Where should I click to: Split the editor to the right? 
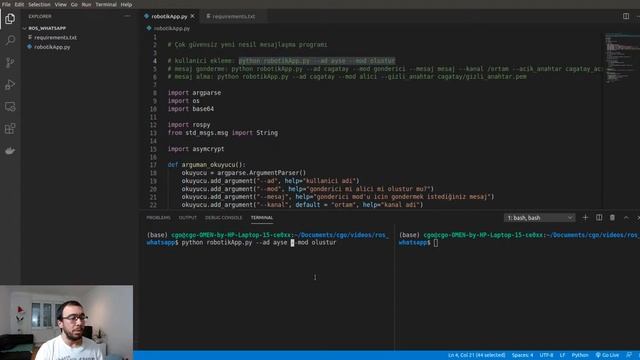click(x=626, y=16)
